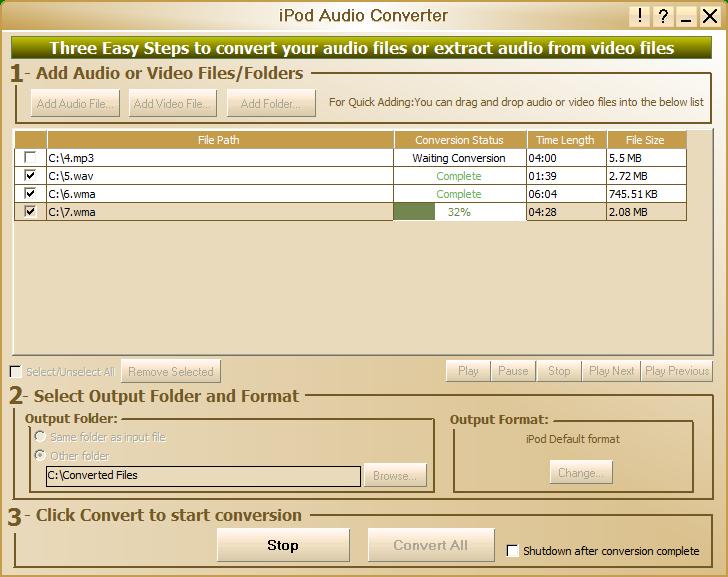Uncheck the box for C:\7.wma
728x577 pixels.
(x=30, y=211)
